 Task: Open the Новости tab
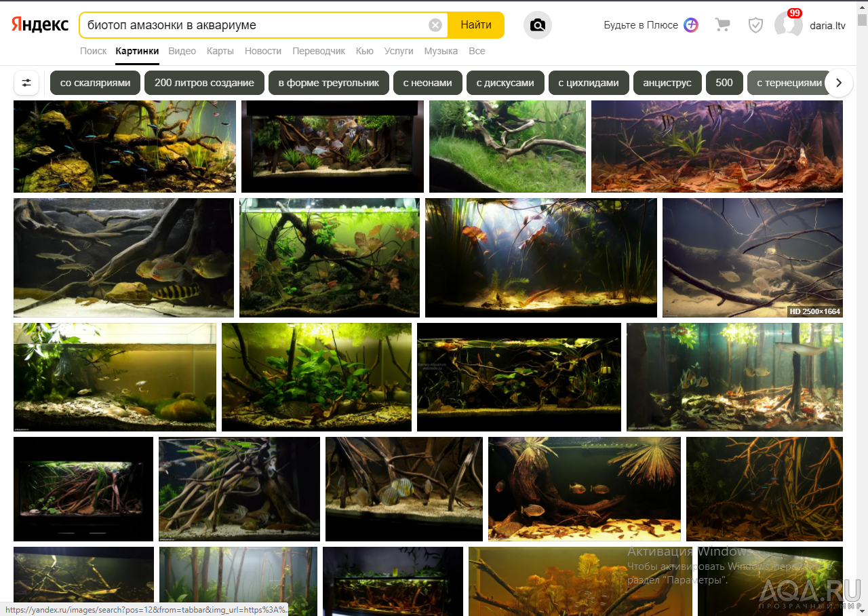(x=263, y=51)
